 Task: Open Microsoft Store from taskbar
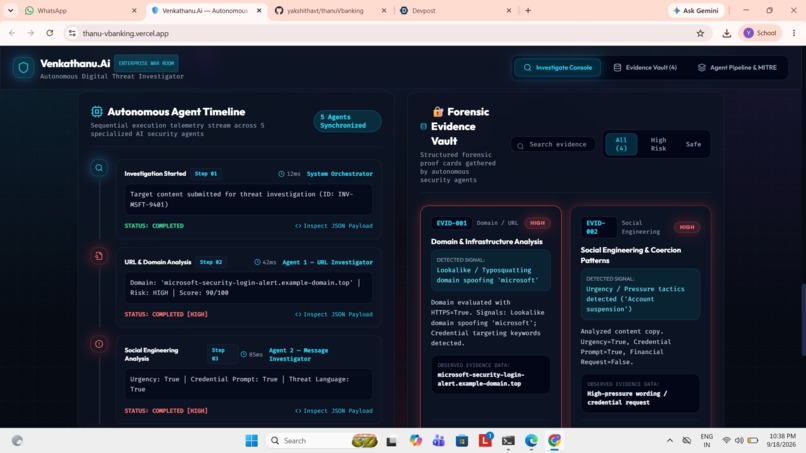pyautogui.click(x=462, y=441)
